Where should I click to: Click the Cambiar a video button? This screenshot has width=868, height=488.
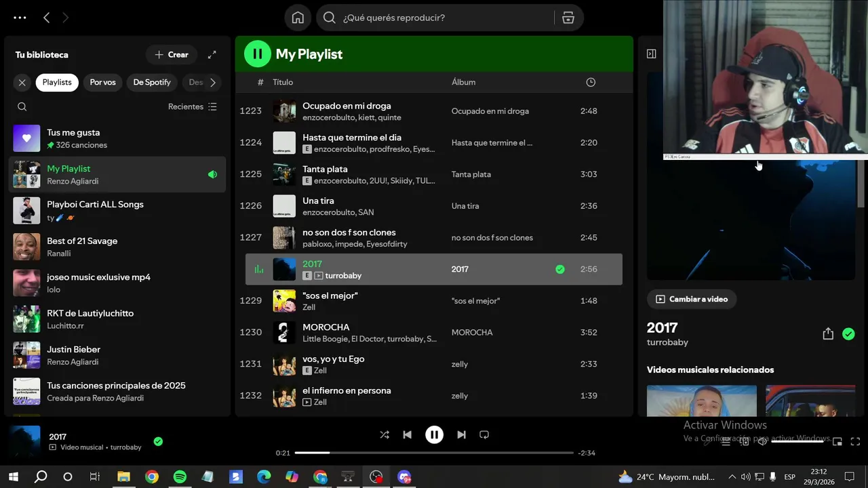tap(692, 299)
